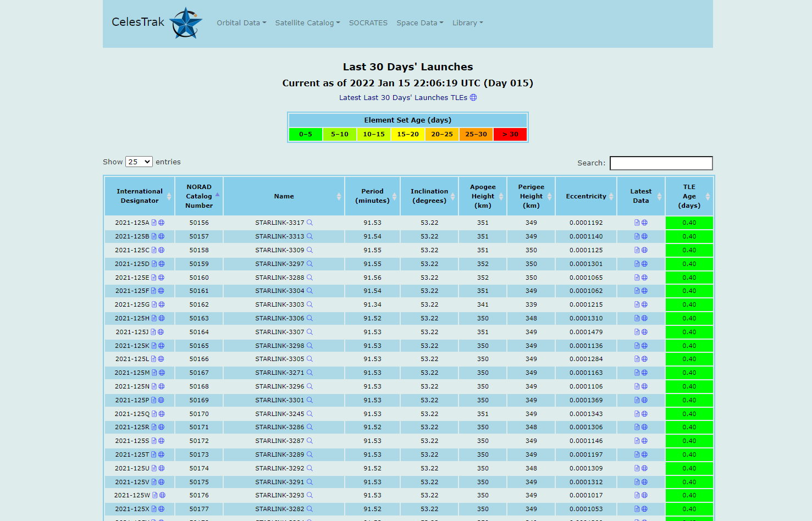Click NORAD number 50162 cell

199,304
